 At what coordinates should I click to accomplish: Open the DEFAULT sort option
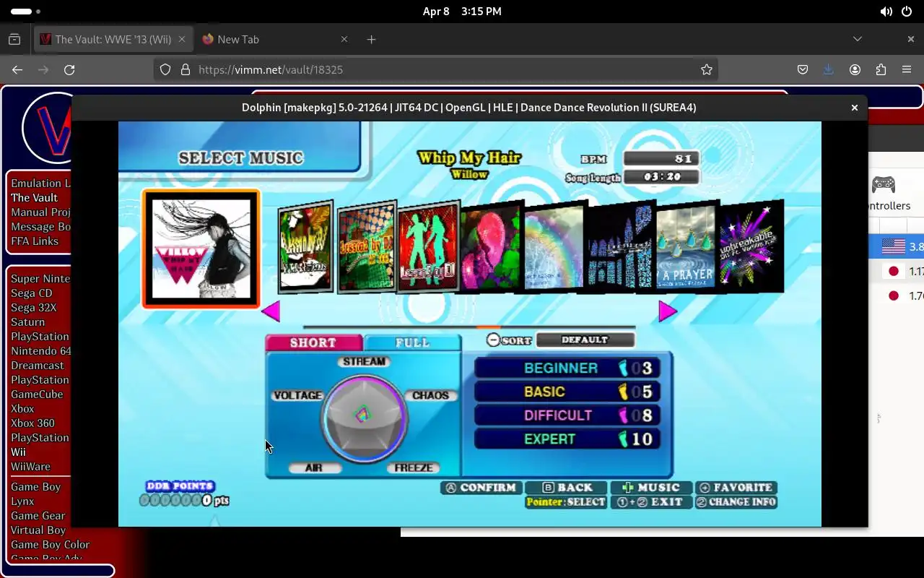585,340
